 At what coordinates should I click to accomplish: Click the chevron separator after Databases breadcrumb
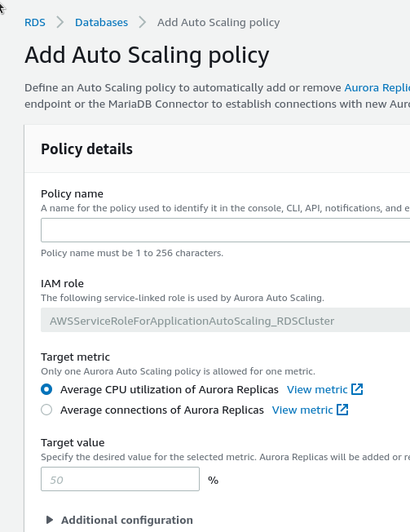tap(143, 22)
